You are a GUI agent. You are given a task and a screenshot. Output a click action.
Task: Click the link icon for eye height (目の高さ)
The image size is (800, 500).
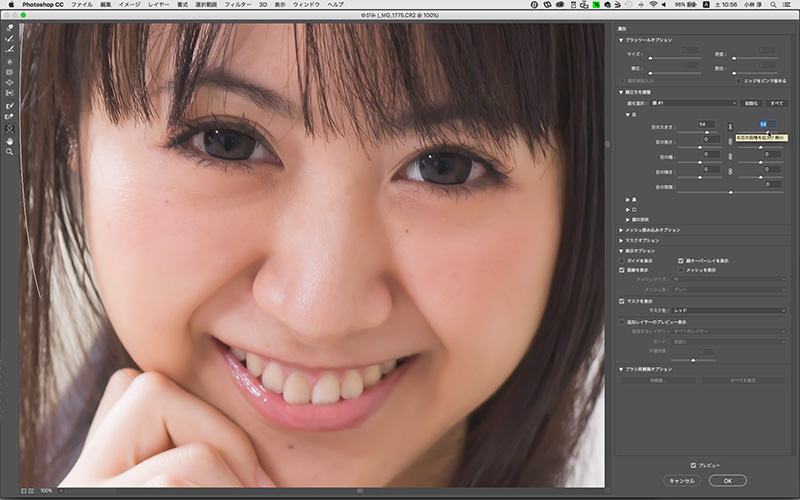coord(730,141)
